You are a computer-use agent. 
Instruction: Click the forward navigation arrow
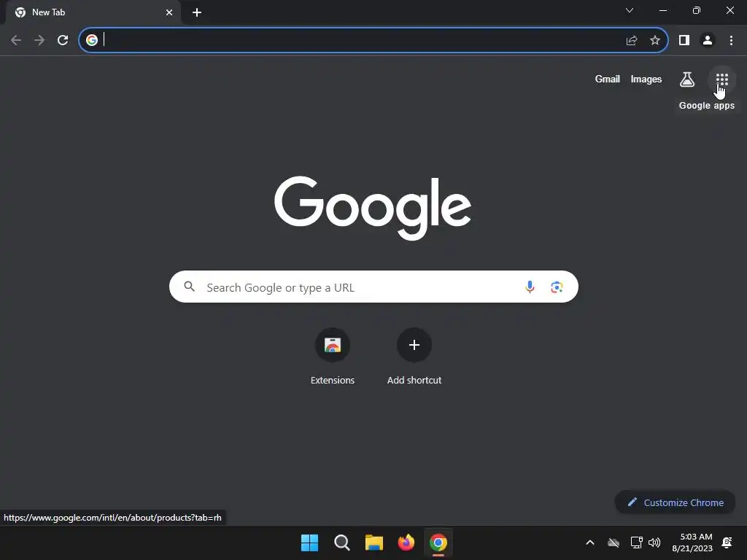(x=39, y=40)
